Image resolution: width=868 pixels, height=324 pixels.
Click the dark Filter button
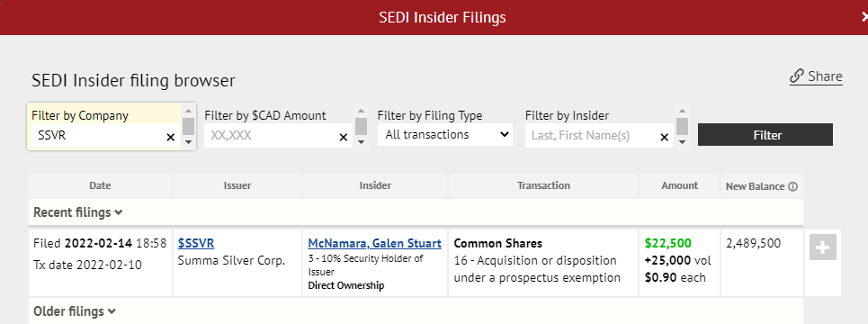(x=765, y=135)
